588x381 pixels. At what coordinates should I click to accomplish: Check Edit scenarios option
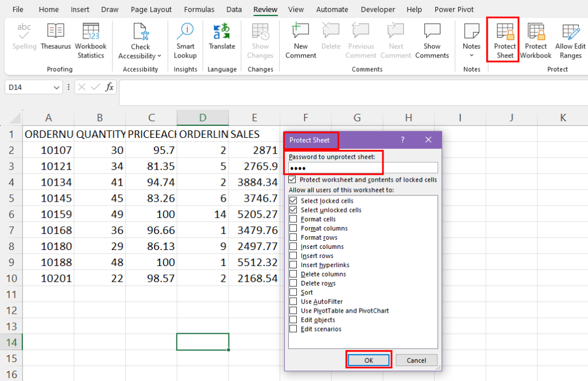293,329
